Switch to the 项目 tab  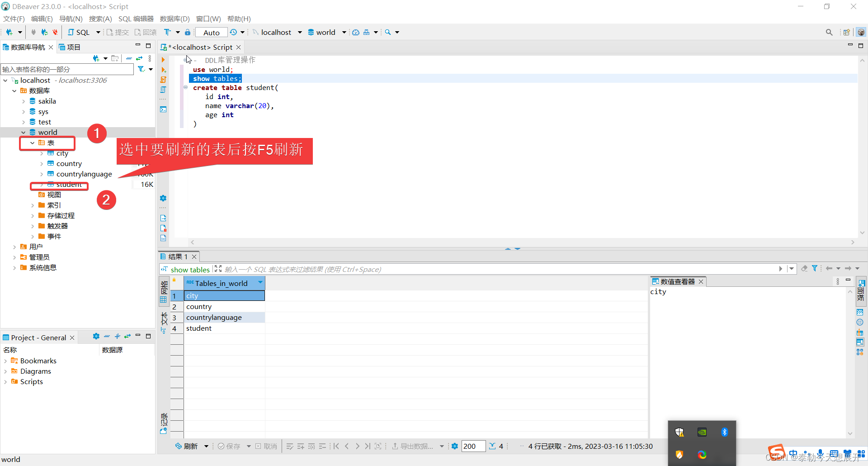point(69,47)
